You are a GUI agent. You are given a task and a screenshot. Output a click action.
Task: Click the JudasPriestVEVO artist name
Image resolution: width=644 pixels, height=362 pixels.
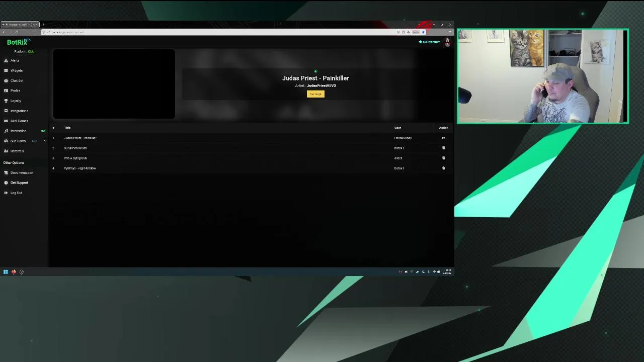point(321,85)
